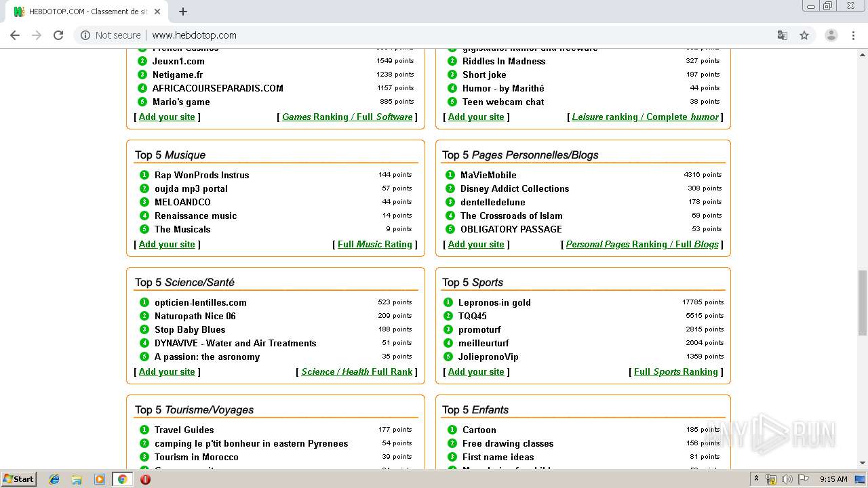Open Humor - by Marithé entry
The height and width of the screenshot is (488, 868).
click(502, 88)
